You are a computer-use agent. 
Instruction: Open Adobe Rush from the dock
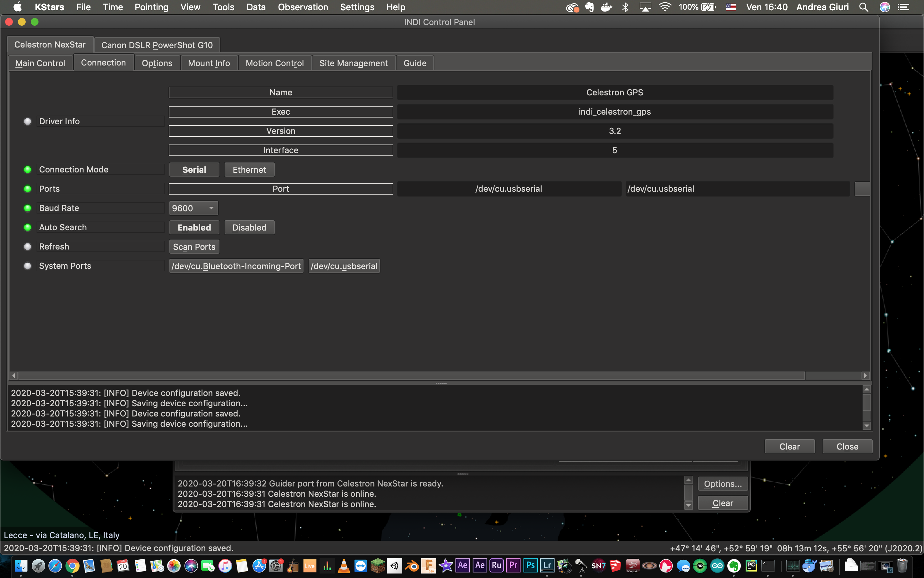pyautogui.click(x=496, y=565)
